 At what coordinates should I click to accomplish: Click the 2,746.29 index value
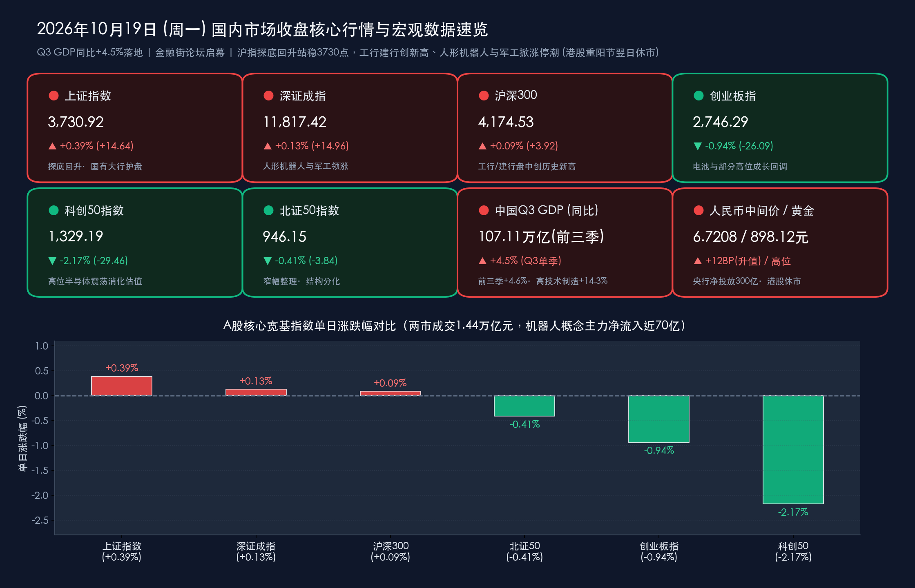click(x=721, y=122)
